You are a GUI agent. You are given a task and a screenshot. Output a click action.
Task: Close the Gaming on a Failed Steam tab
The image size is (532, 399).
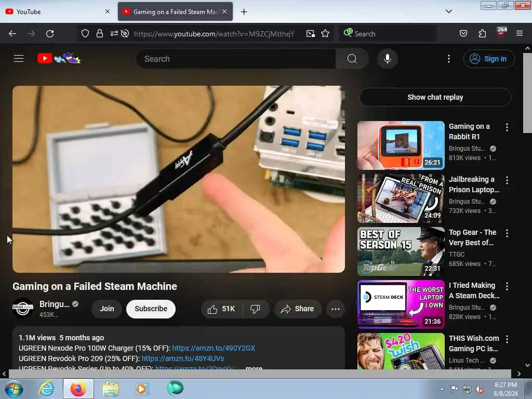coord(224,11)
